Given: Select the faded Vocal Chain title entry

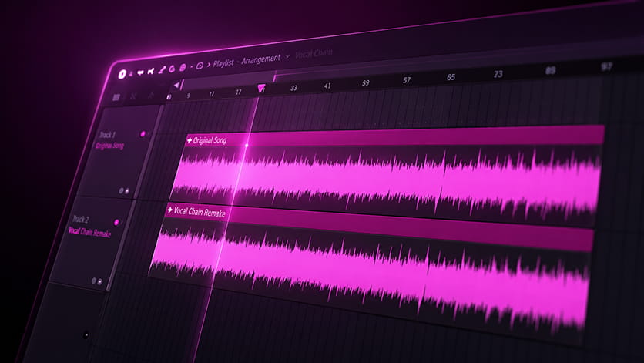Looking at the screenshot, I should coord(314,54).
